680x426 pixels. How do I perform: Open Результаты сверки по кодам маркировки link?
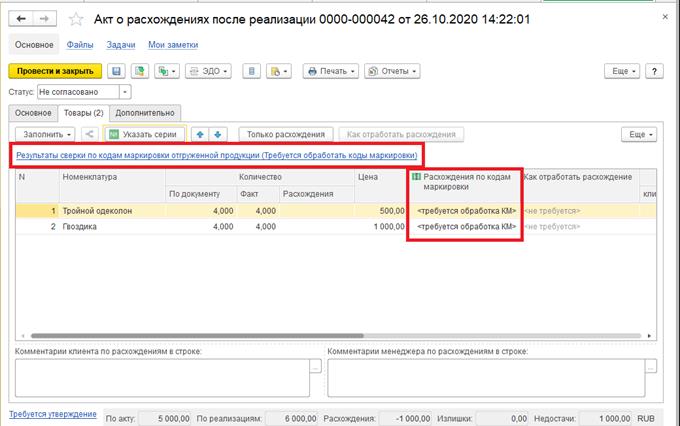coord(216,155)
